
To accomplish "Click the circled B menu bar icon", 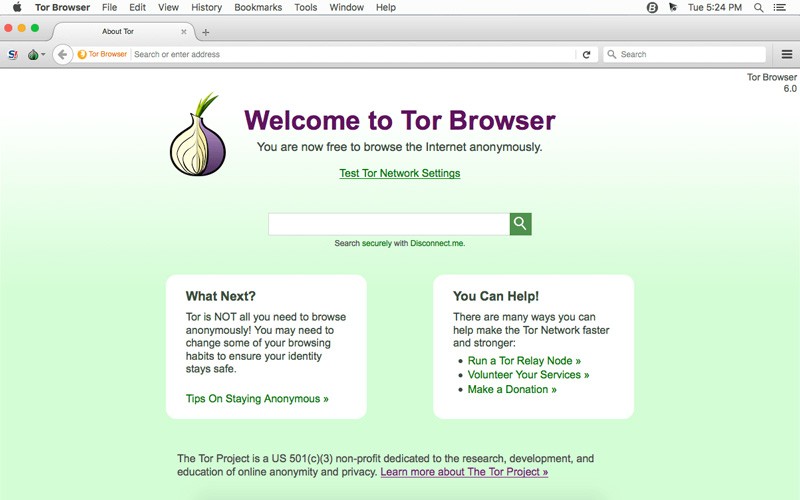I will click(x=652, y=7).
